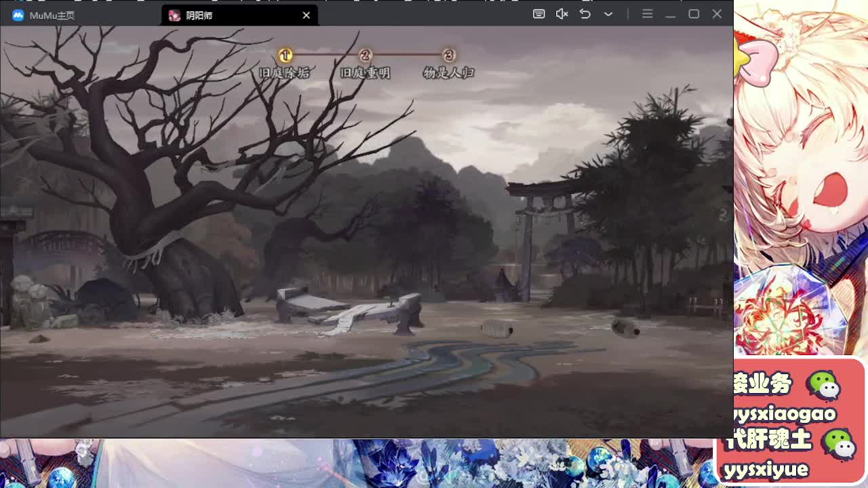Mute the emulator audio with the speaker icon
The image size is (868, 488).
click(561, 14)
